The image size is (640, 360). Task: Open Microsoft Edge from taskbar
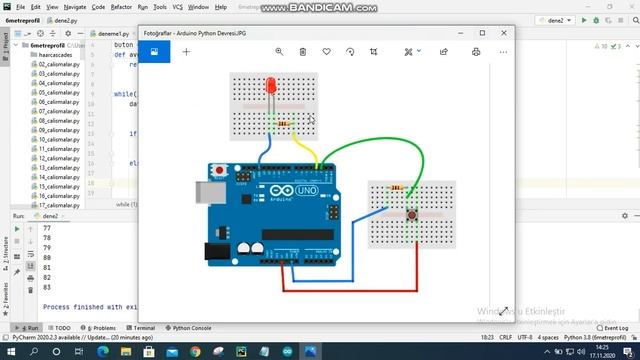tap(103, 351)
